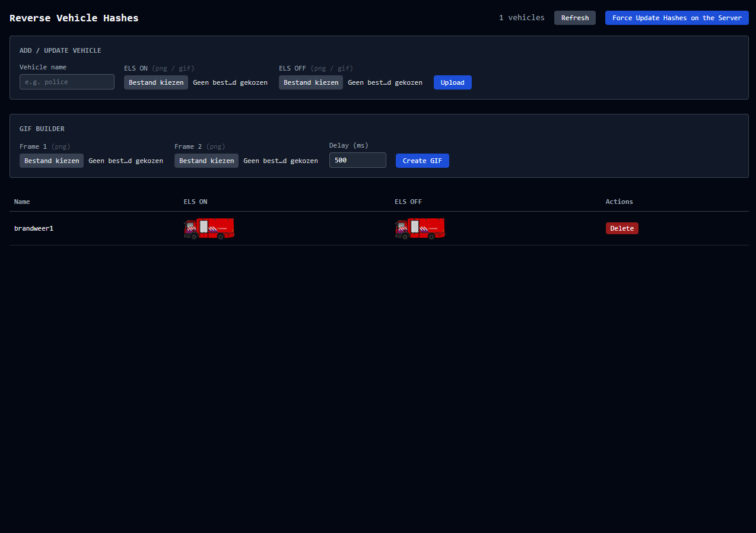The width and height of the screenshot is (756, 533).
Task: Choose a file for Frame 1
Action: [x=52, y=161]
